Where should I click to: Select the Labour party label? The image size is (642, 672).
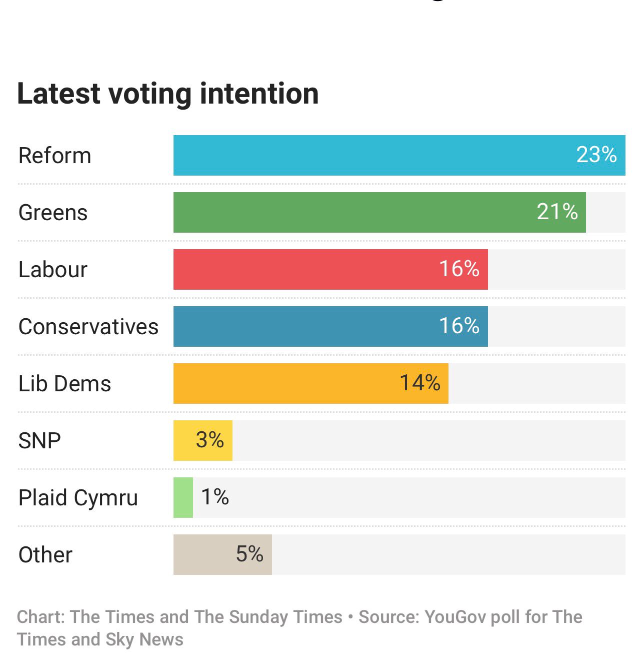click(53, 270)
